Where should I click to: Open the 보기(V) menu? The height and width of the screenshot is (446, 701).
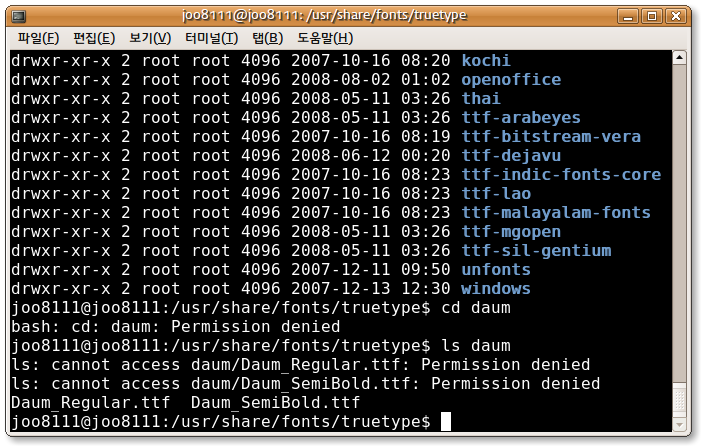150,38
